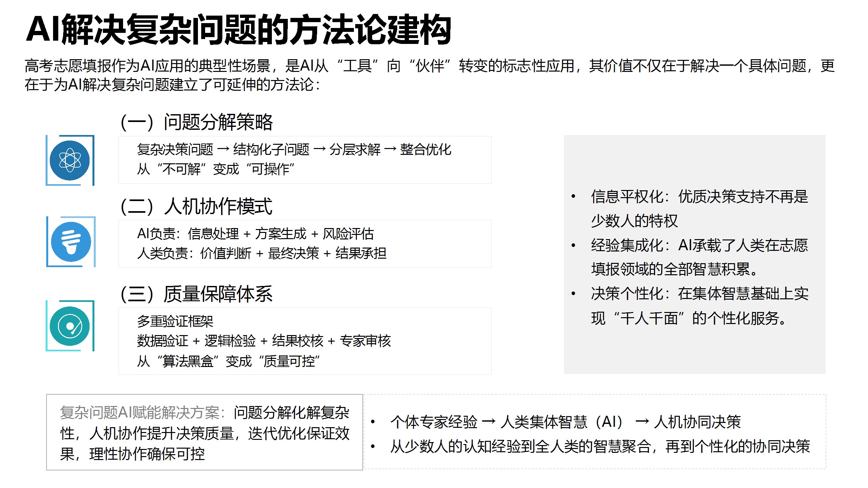Click the light bulb icon

71,242
